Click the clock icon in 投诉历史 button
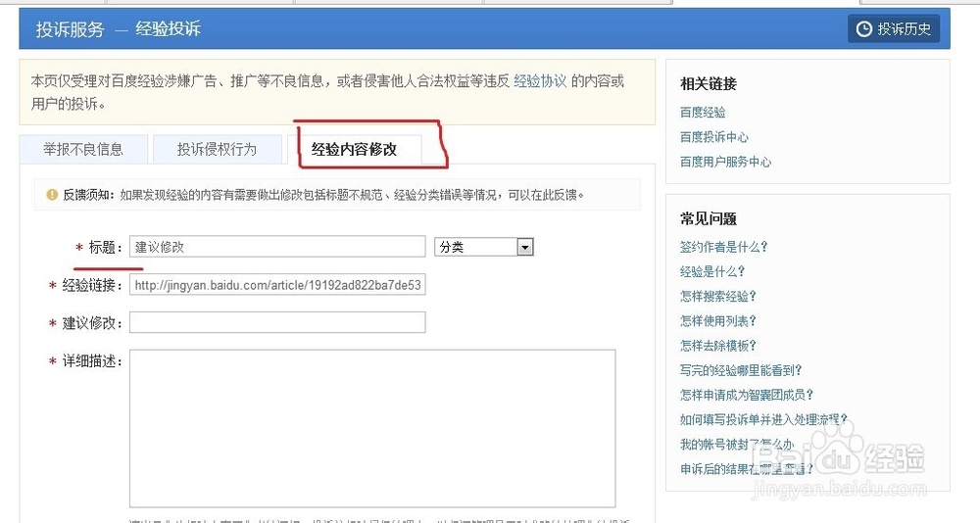 863,28
